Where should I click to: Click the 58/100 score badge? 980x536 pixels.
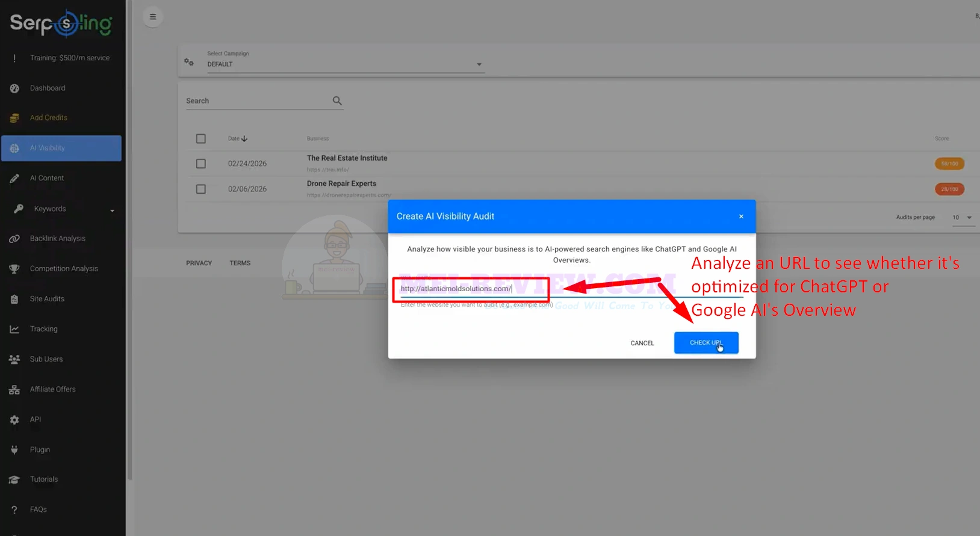(950, 164)
